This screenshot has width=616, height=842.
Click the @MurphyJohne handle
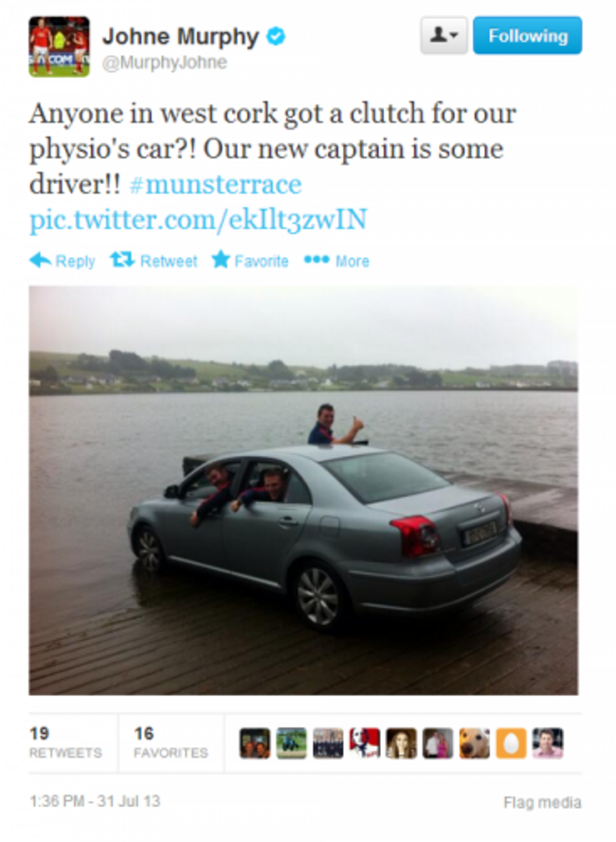pyautogui.click(x=165, y=63)
